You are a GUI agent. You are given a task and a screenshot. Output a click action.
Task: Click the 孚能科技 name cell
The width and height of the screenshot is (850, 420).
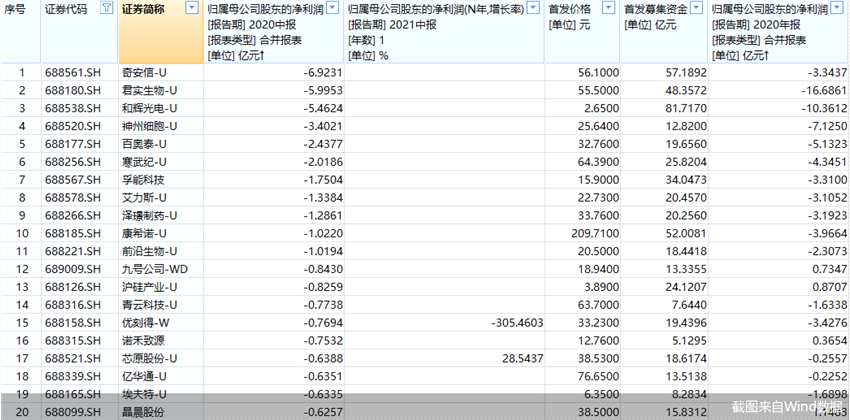coord(143,180)
